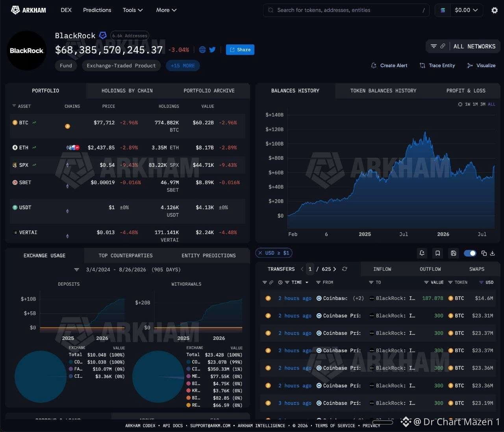
Task: Go to the previous transfers page
Action: [302, 269]
